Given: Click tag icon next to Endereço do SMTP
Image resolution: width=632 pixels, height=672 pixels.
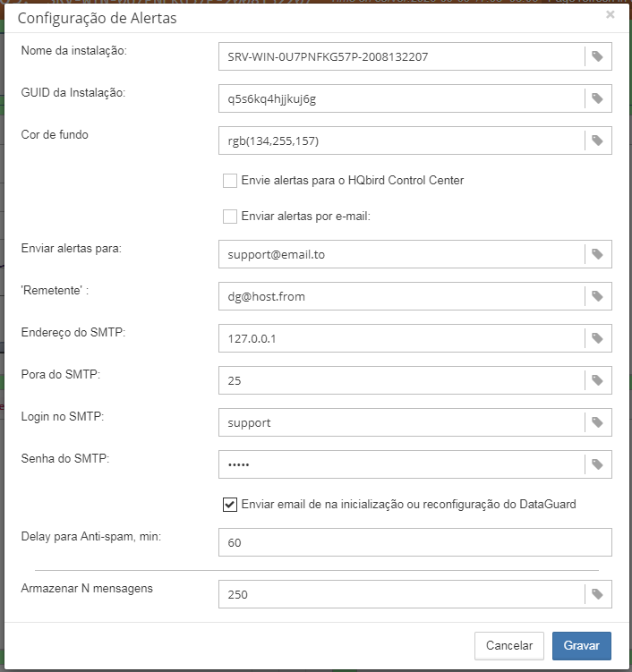Looking at the screenshot, I should 597,338.
